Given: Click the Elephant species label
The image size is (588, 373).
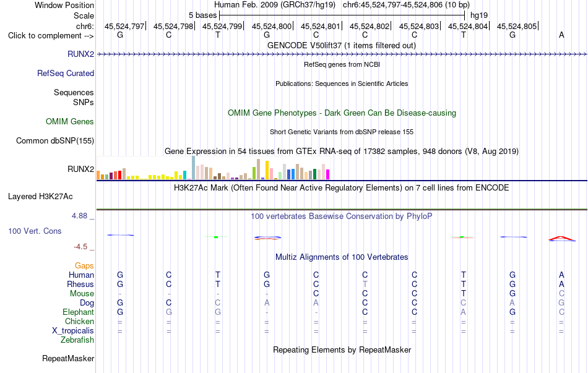Looking at the screenshot, I should (x=79, y=312).
